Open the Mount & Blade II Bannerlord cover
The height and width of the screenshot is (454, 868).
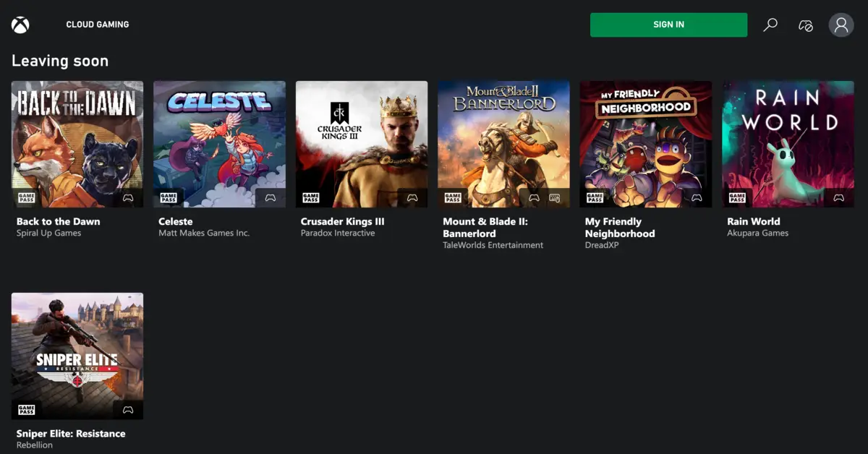tap(503, 144)
